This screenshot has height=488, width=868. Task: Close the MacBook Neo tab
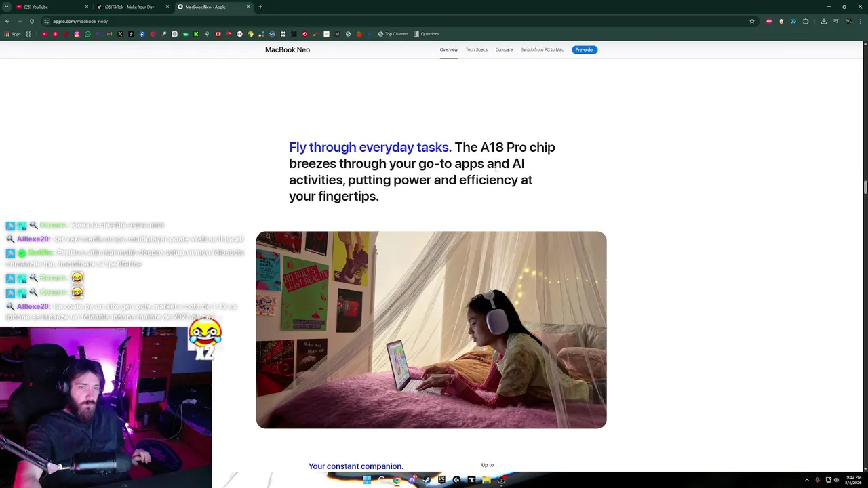[248, 7]
